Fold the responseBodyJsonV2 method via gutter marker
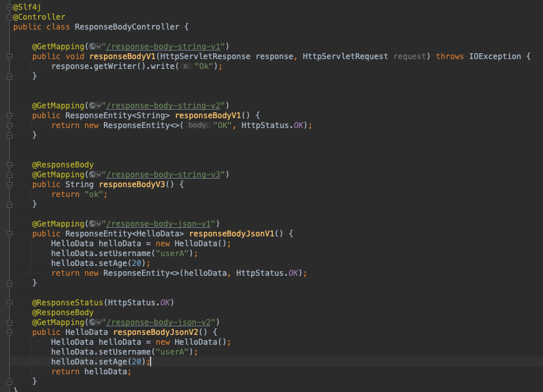The image size is (543, 392). point(9,332)
